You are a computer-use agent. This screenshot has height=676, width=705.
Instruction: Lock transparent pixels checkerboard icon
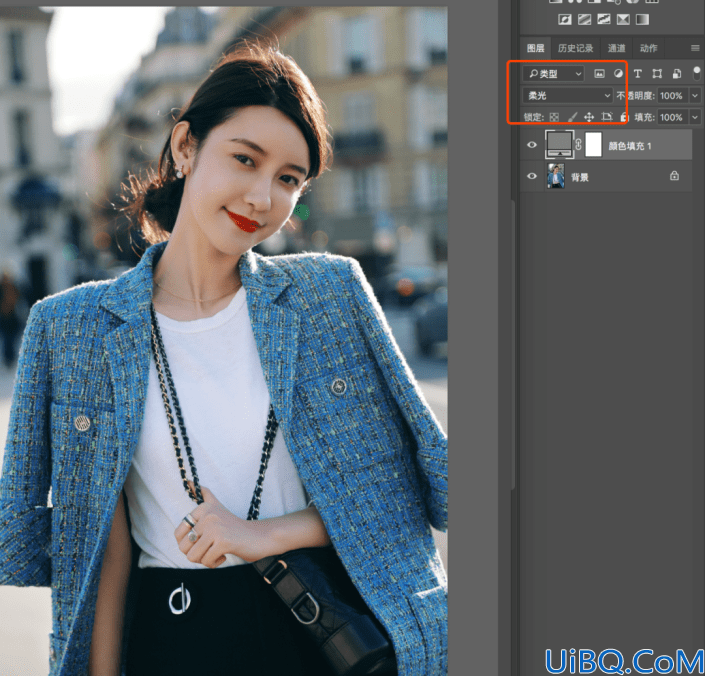click(x=554, y=117)
